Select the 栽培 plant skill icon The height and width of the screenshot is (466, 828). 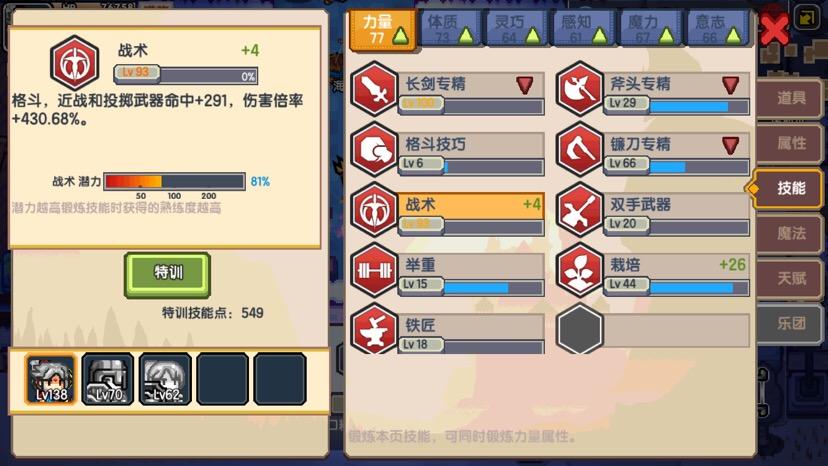tap(579, 271)
